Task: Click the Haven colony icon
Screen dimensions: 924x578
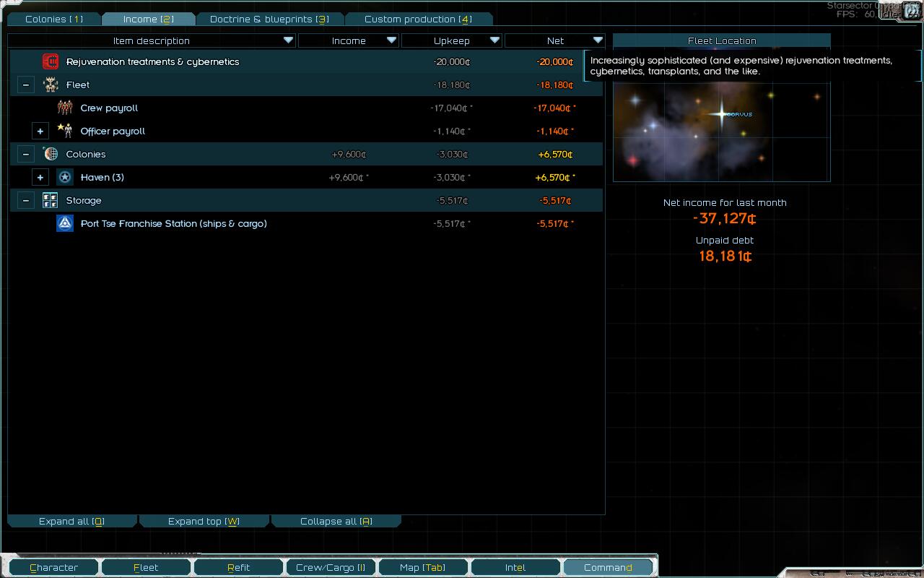Action: [x=65, y=177]
